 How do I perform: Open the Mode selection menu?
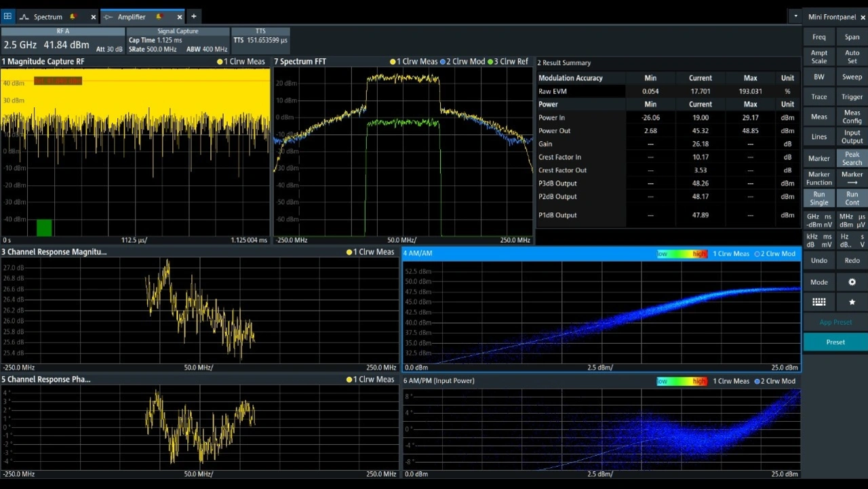coord(818,282)
